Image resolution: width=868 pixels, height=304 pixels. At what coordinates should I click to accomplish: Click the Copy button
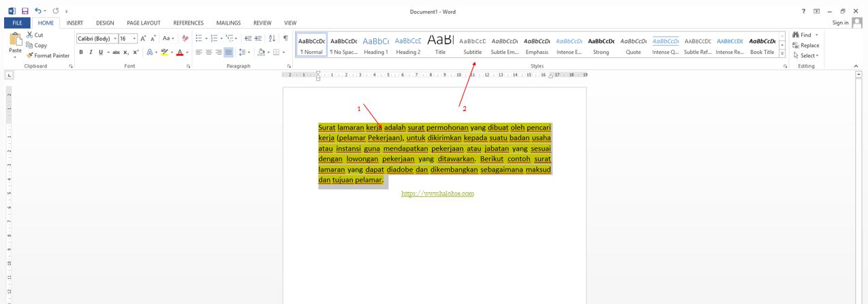click(x=37, y=45)
